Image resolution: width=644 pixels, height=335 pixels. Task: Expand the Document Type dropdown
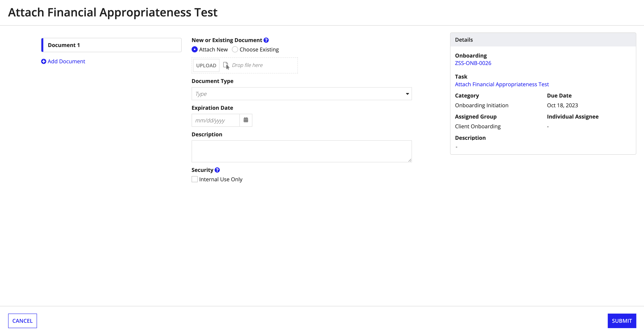tap(302, 94)
